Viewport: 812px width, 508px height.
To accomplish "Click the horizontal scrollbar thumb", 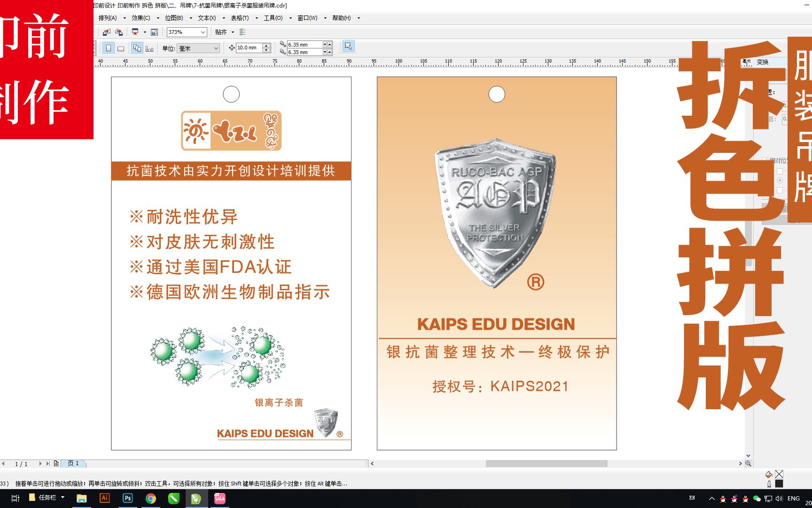I will click(x=547, y=463).
